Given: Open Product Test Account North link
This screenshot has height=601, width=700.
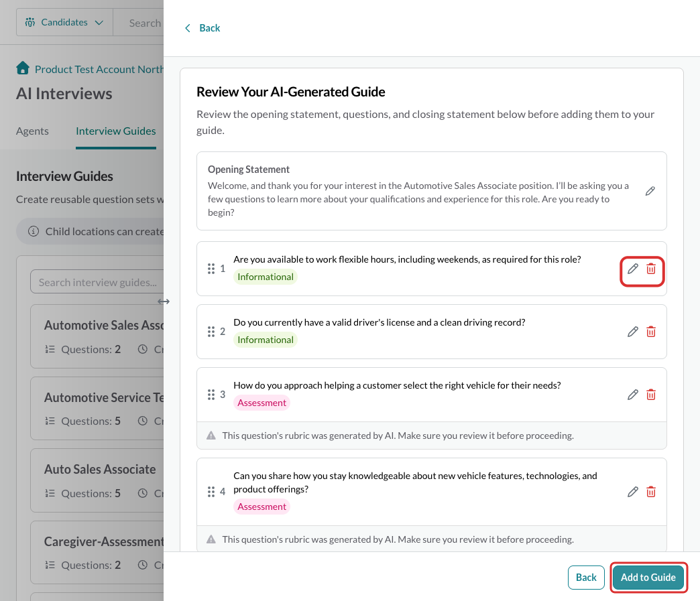Looking at the screenshot, I should (x=99, y=69).
